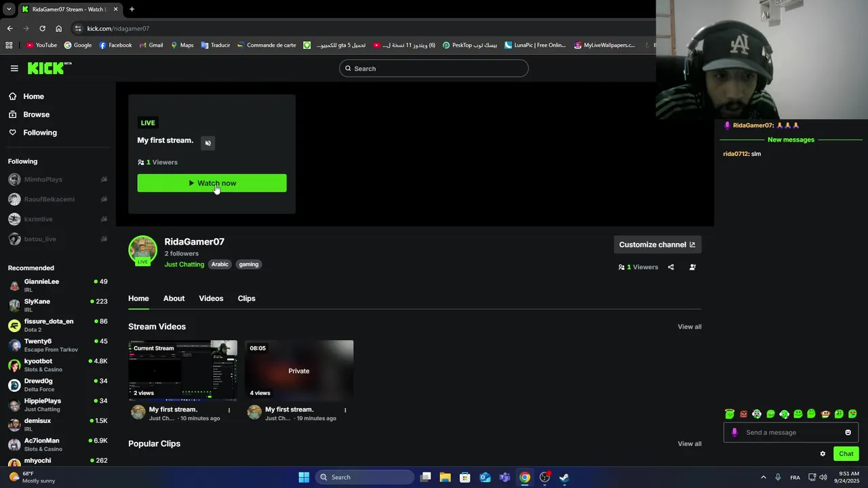868x488 pixels.
Task: Open the YouTube bookmark
Action: pos(41,45)
